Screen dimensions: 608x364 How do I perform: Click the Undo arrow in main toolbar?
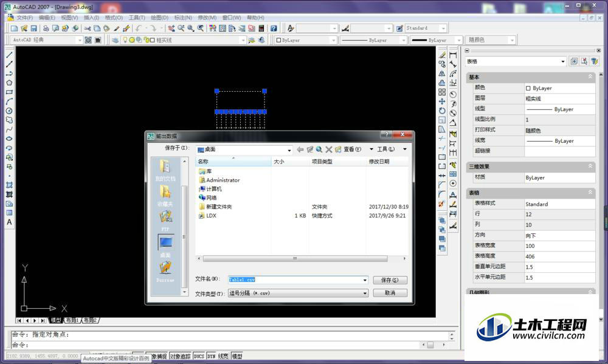coord(139,29)
